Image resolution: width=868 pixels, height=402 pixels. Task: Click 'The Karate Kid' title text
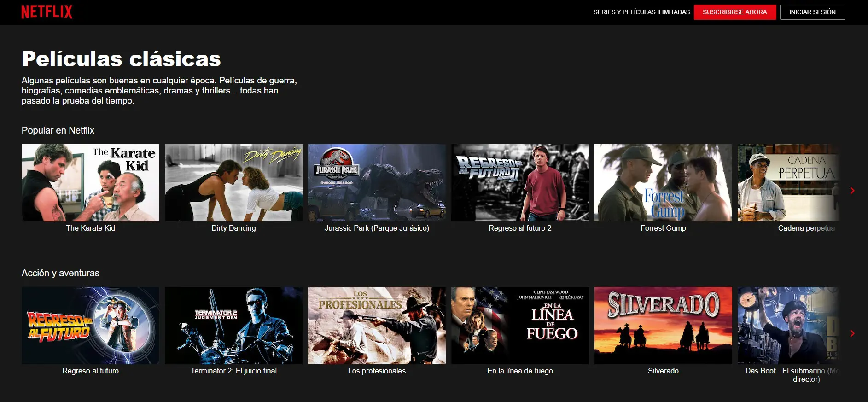tap(90, 228)
